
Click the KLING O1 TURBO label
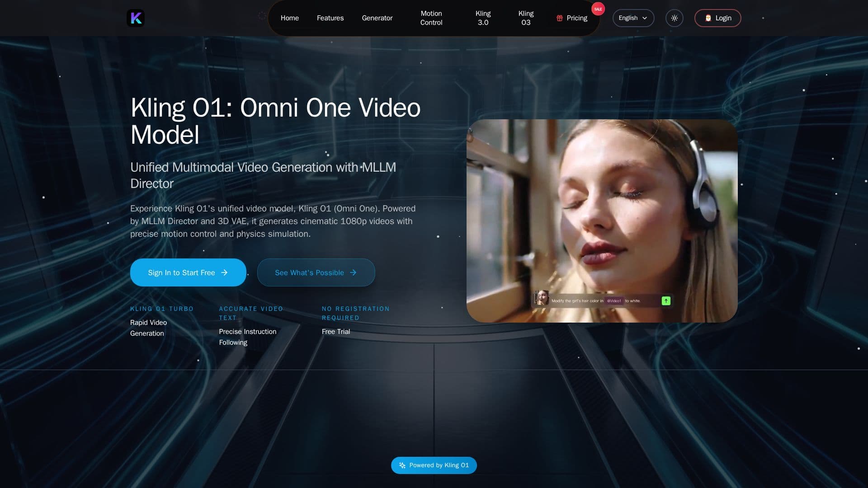pos(162,309)
